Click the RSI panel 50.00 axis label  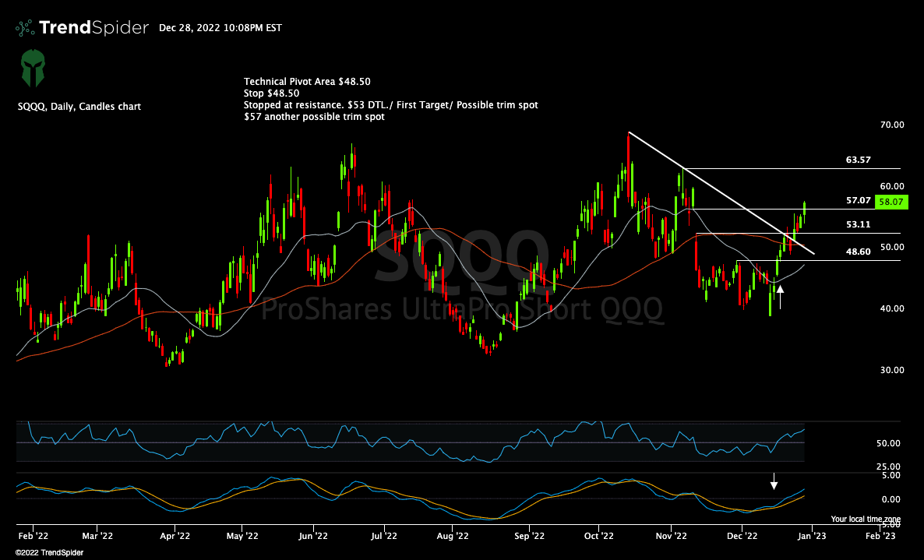point(888,443)
